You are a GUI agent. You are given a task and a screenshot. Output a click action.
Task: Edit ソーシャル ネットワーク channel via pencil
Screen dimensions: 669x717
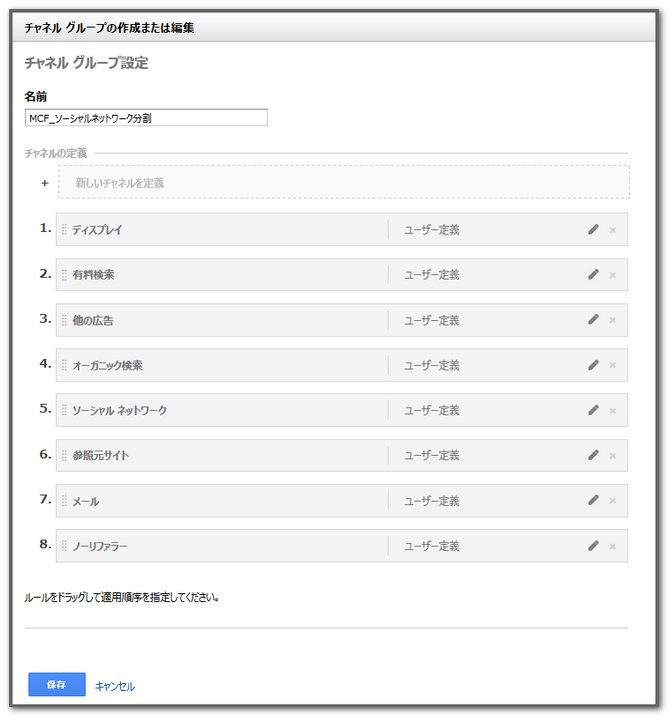tap(593, 410)
